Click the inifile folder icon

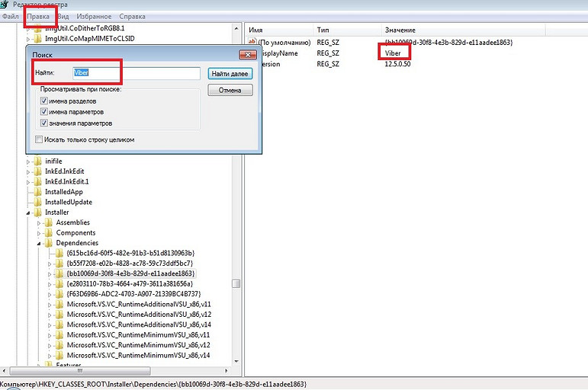click(x=38, y=161)
